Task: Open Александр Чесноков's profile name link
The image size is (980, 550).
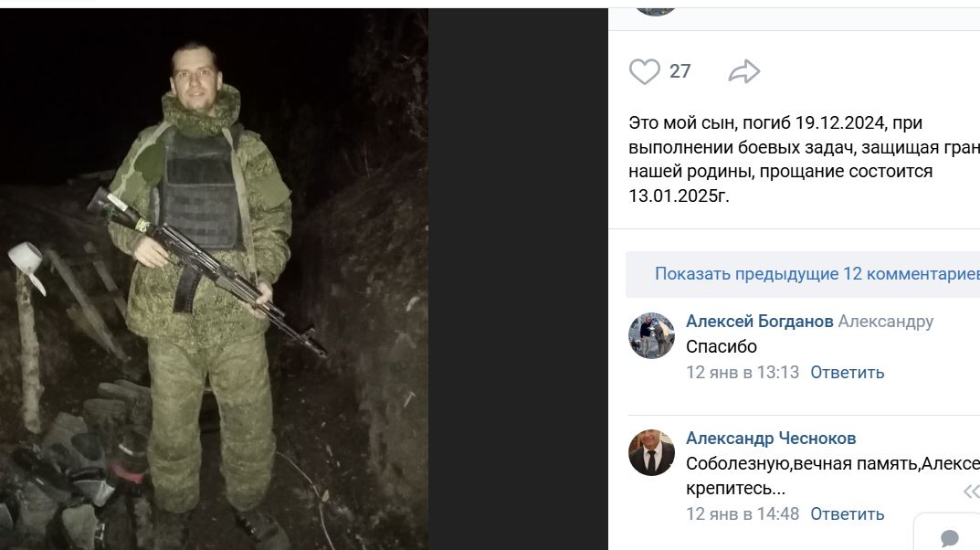Action: click(771, 439)
